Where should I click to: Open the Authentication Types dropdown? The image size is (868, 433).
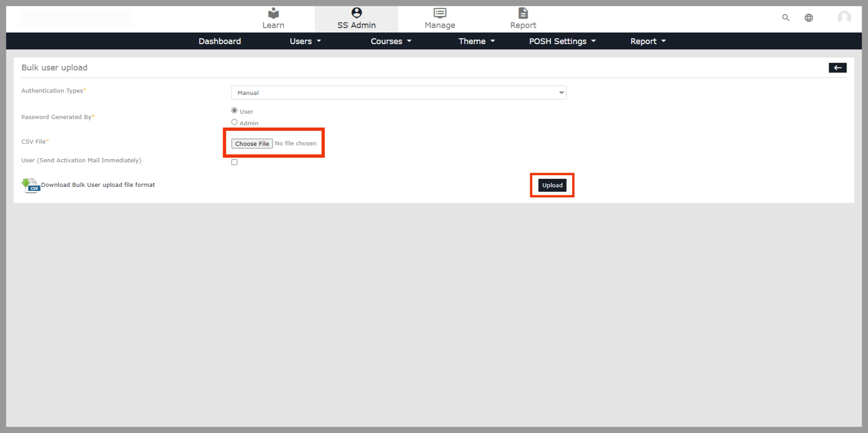pyautogui.click(x=399, y=93)
